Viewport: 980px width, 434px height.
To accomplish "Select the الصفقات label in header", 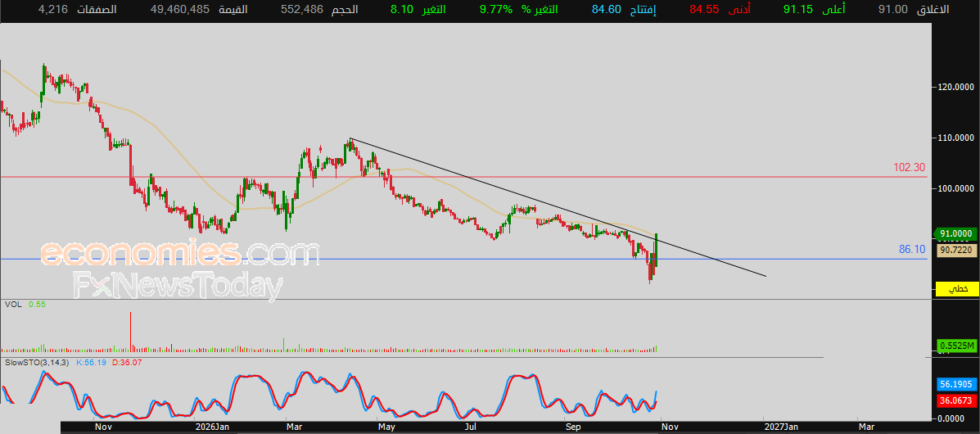I will click(x=95, y=9).
